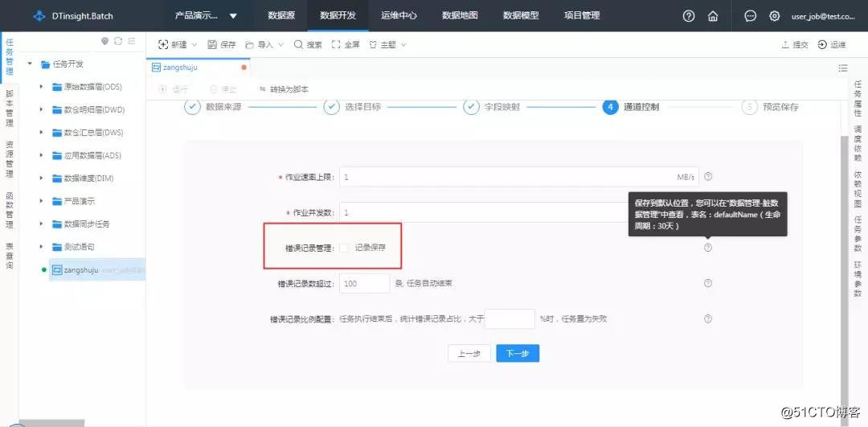Open the 新建 dropdown menu
This screenshot has width=868, height=427.
click(177, 45)
